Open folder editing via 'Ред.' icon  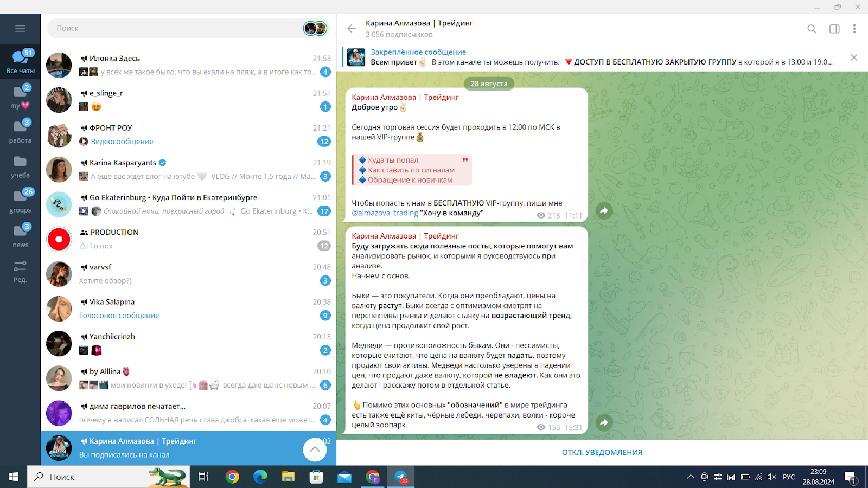(x=20, y=271)
